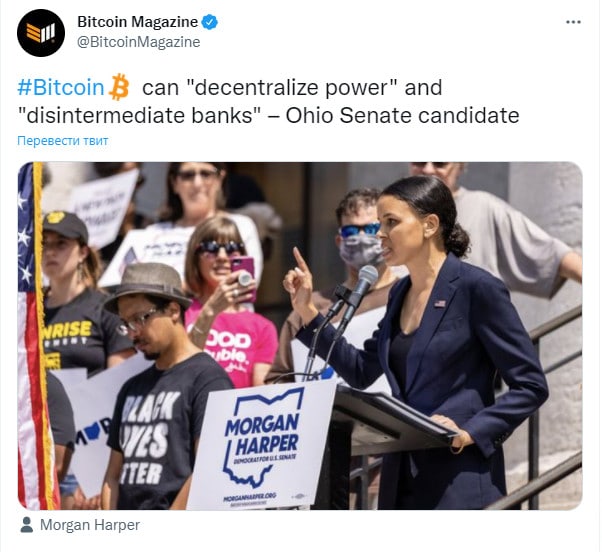Click the "disintermediate banks" quoted text

139,115
